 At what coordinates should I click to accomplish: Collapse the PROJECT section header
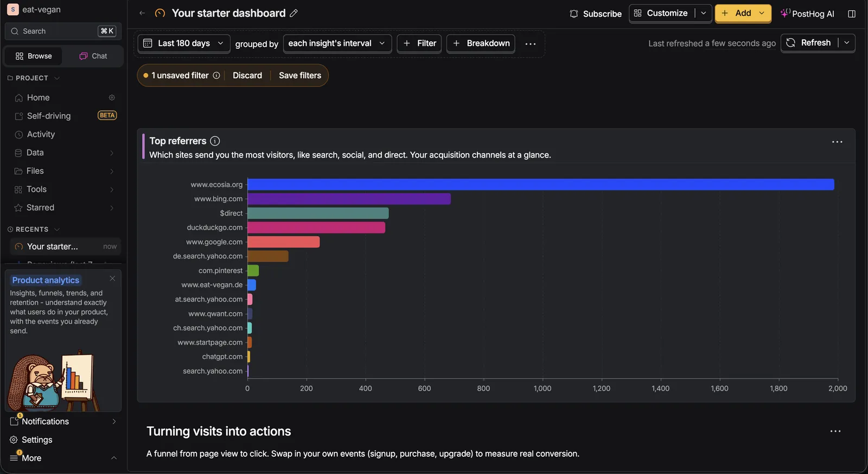(x=34, y=78)
